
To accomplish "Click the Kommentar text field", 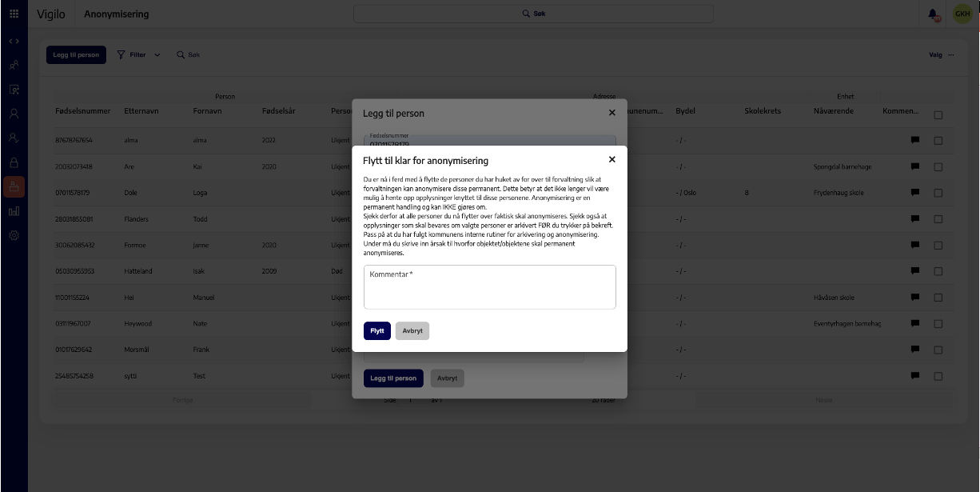I will pos(489,286).
